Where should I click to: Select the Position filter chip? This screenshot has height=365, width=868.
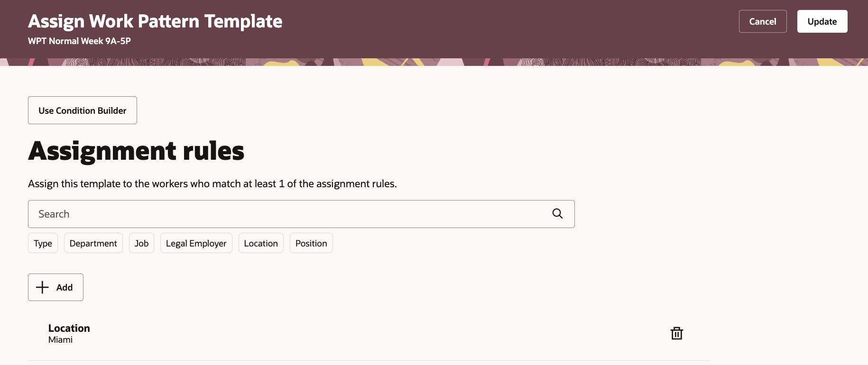(x=311, y=243)
